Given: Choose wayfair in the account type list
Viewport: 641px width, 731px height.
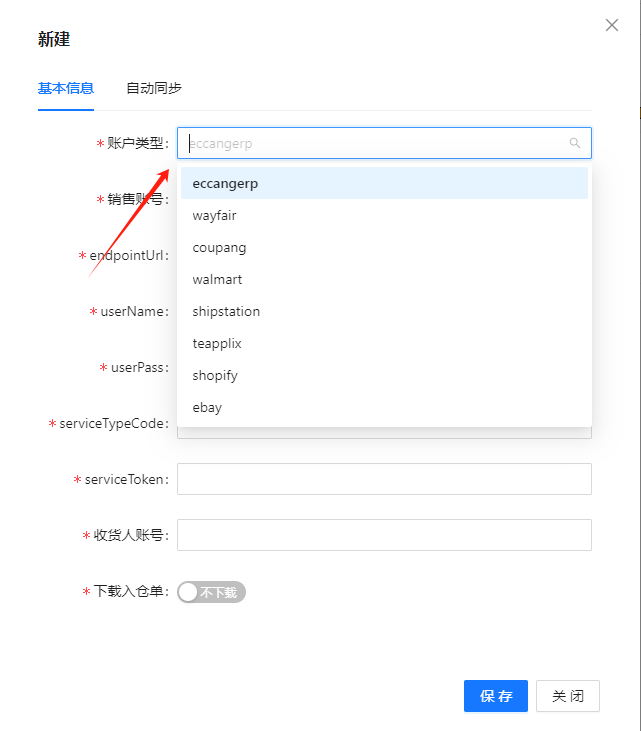Looking at the screenshot, I should point(384,215).
